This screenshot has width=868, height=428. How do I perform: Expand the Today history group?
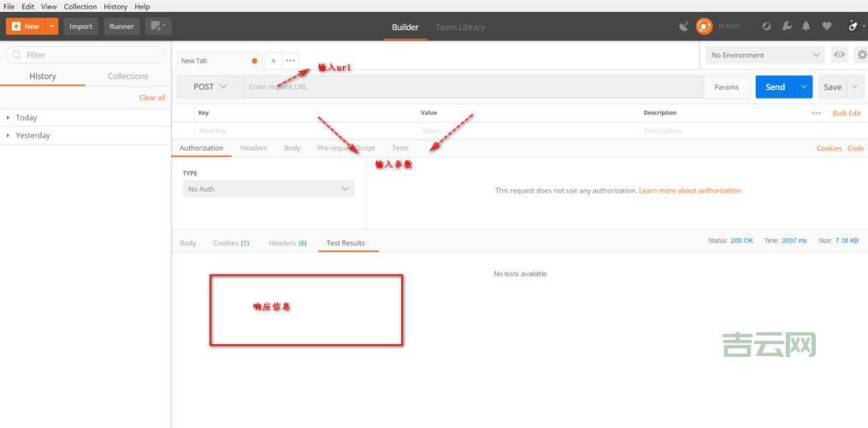coord(26,117)
